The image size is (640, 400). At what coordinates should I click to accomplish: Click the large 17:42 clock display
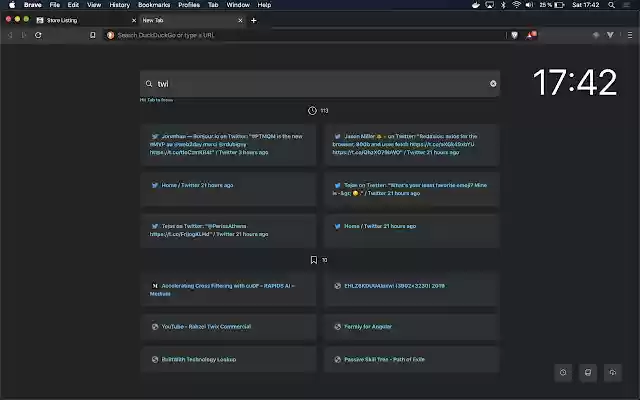coord(575,82)
